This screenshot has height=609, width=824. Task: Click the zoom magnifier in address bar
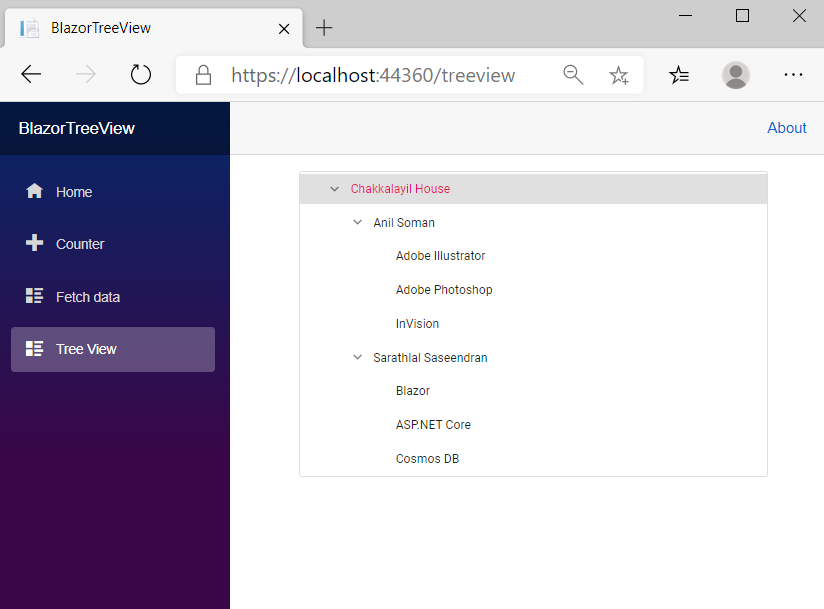pyautogui.click(x=572, y=74)
